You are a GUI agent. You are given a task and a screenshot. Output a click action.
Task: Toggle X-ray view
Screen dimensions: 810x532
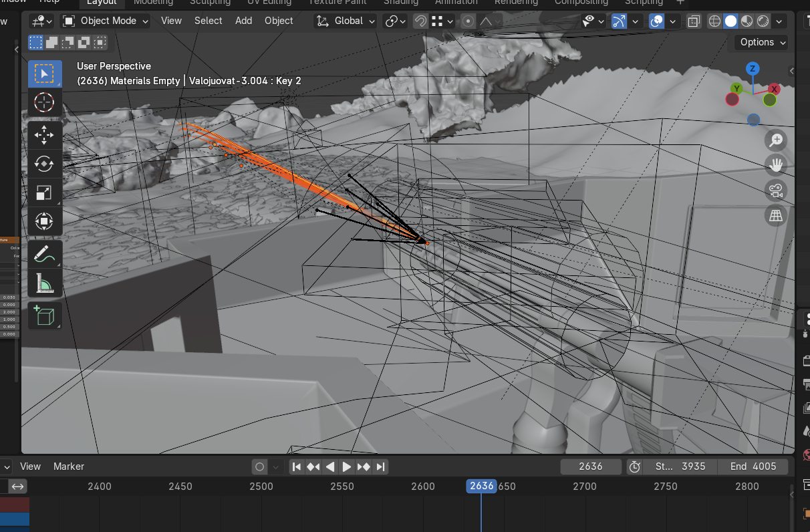click(694, 21)
